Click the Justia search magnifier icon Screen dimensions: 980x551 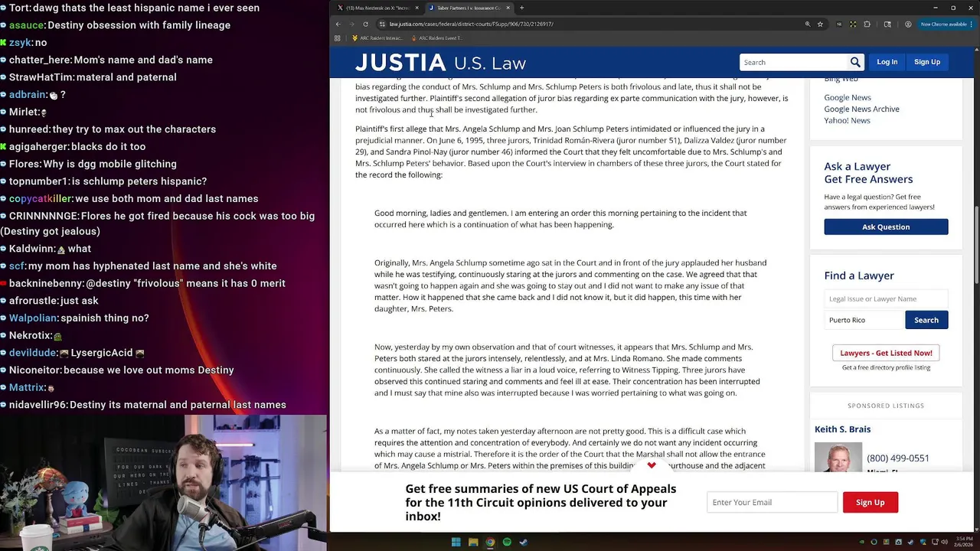pos(855,62)
